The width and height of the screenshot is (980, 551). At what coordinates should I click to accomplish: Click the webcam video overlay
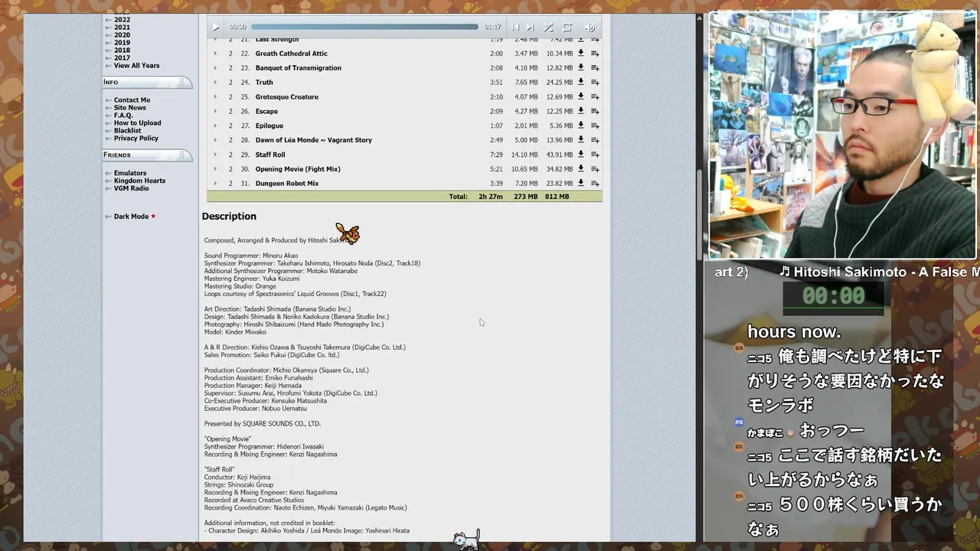click(x=843, y=135)
